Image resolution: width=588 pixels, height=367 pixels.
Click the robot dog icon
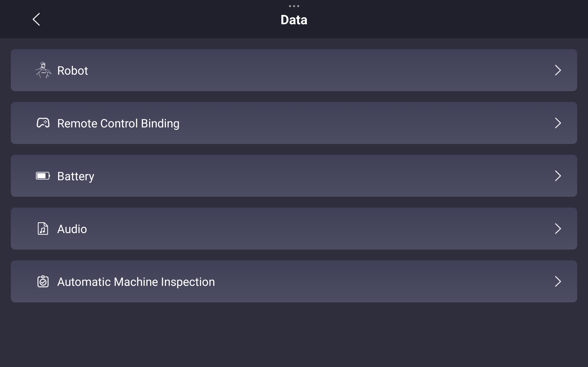(x=43, y=70)
